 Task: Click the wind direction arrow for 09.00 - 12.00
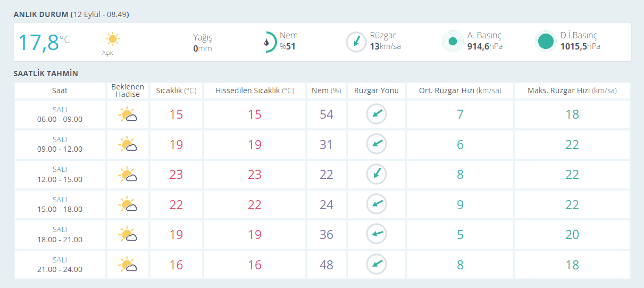point(377,144)
